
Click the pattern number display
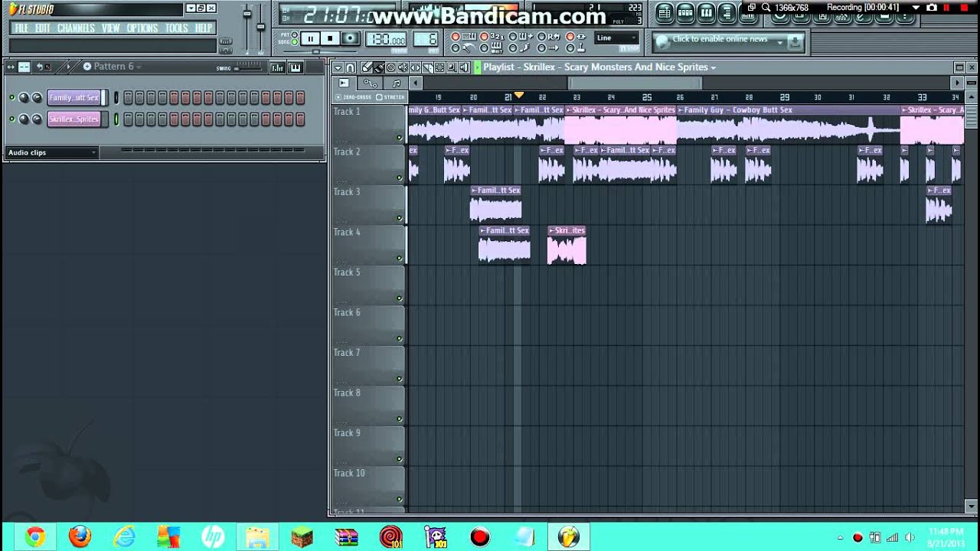pyautogui.click(x=426, y=40)
